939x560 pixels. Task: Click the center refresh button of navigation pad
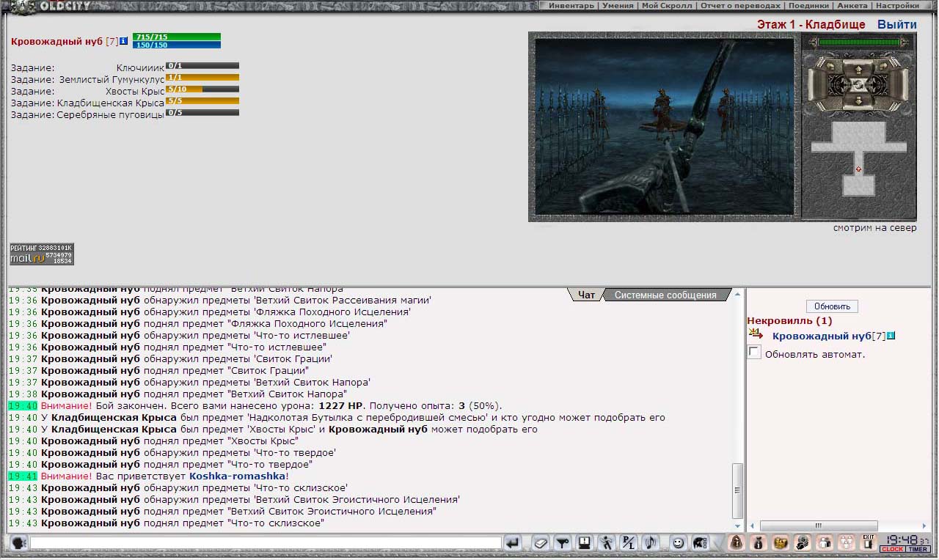point(858,85)
